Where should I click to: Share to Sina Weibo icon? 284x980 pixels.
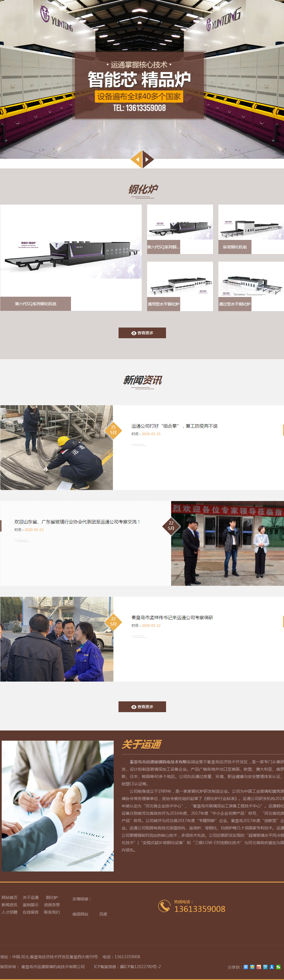click(x=259, y=967)
